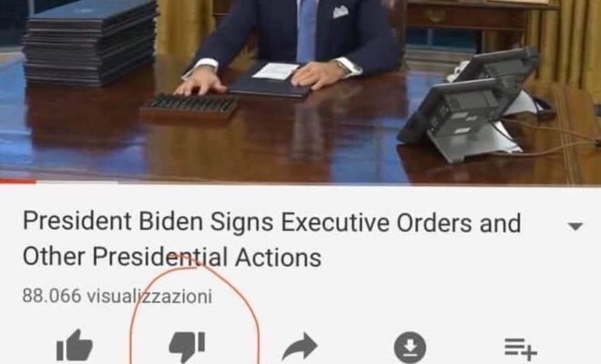Tap the circled thumbs-down dislike icon
This screenshot has width=601, height=364.
point(187,347)
